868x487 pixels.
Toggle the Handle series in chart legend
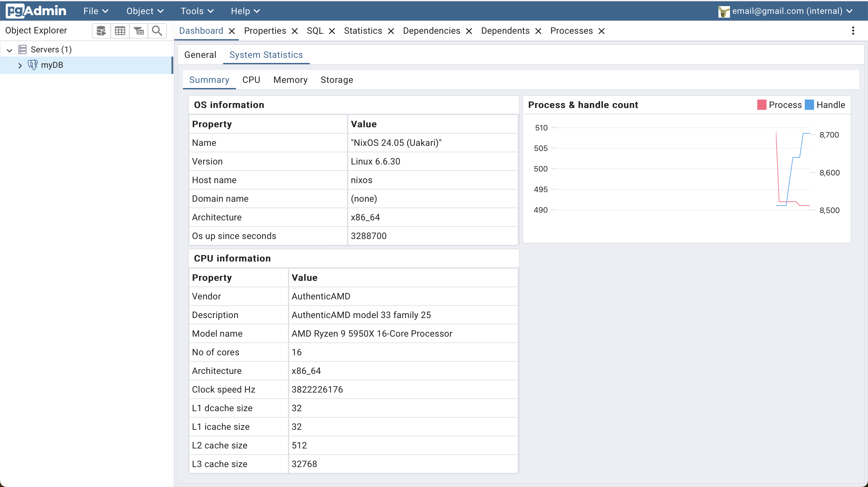pyautogui.click(x=825, y=105)
